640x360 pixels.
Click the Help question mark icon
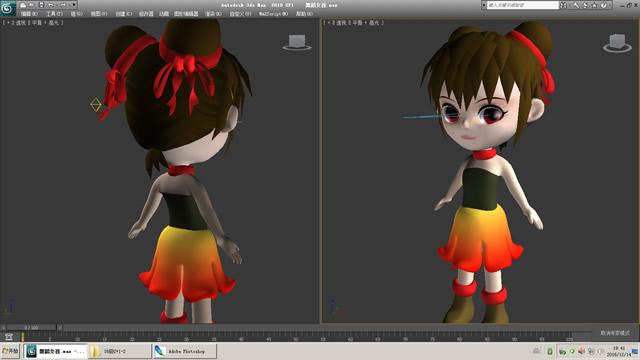tap(604, 5)
